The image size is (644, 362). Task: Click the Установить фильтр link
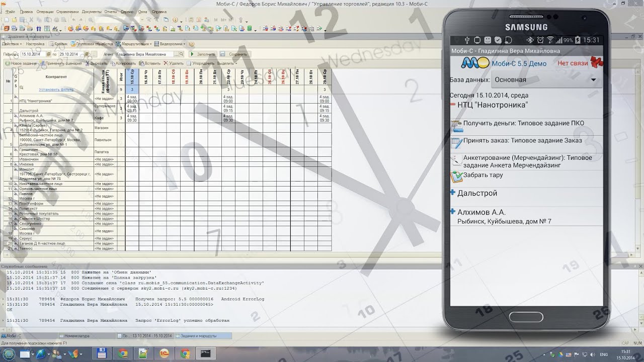click(x=56, y=89)
